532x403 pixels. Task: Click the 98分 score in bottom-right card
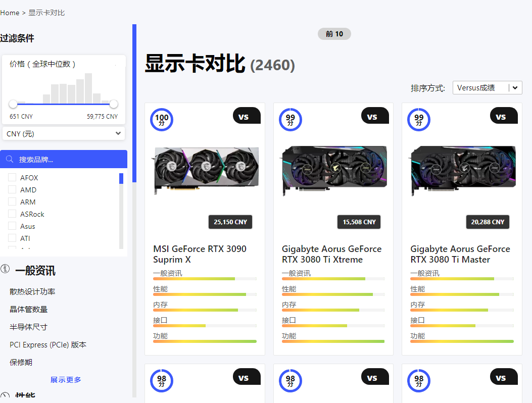tap(419, 381)
